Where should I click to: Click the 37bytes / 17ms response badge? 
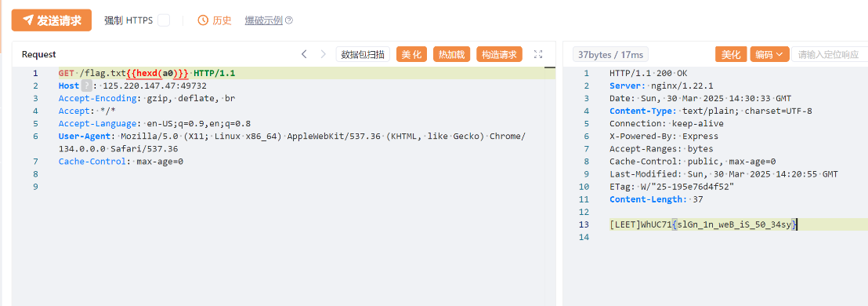(x=610, y=54)
